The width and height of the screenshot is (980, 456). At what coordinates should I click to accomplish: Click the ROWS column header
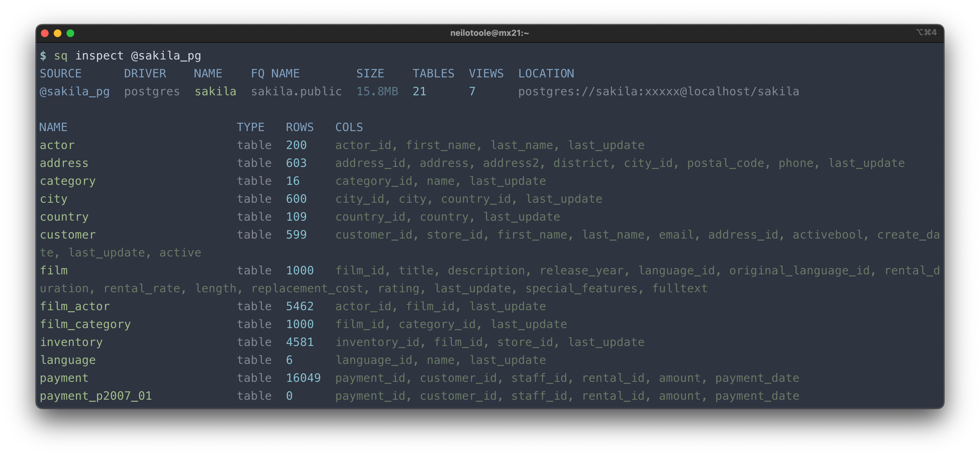pyautogui.click(x=299, y=127)
